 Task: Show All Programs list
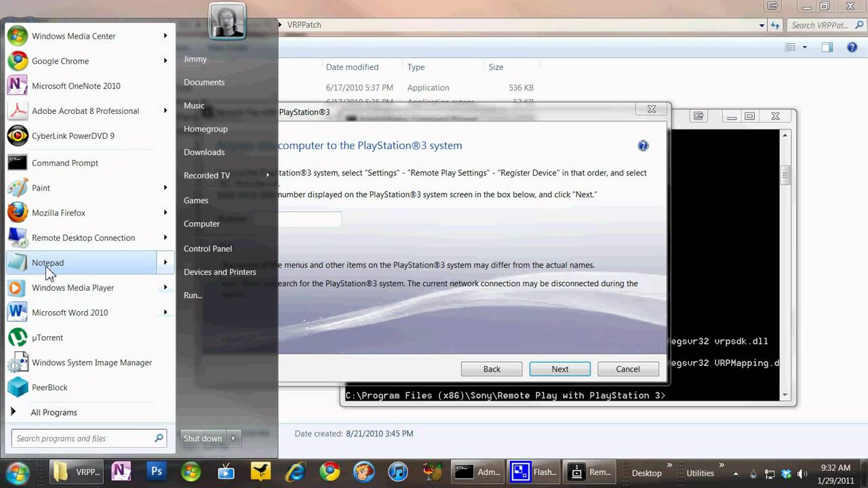coord(54,412)
